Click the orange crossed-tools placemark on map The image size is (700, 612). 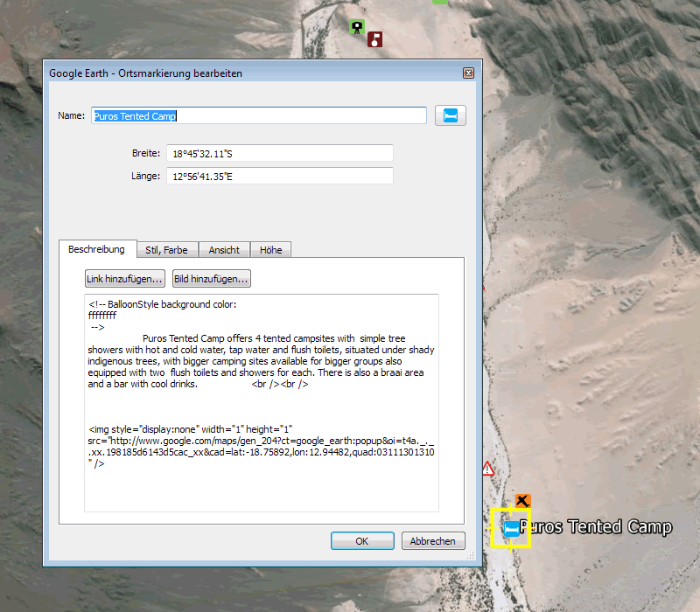click(x=522, y=501)
